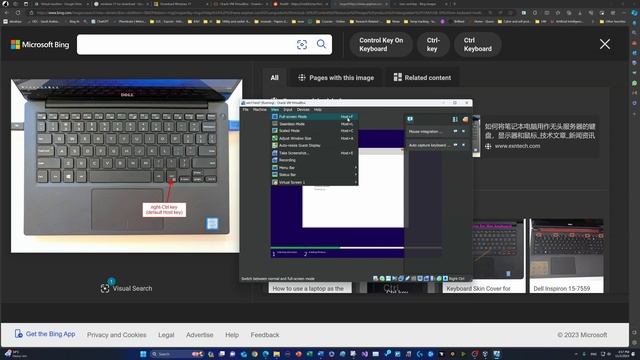Viewport: 640px width, 360px height.
Task: Open File Explorer from the taskbar
Action: pyautogui.click(x=277, y=354)
